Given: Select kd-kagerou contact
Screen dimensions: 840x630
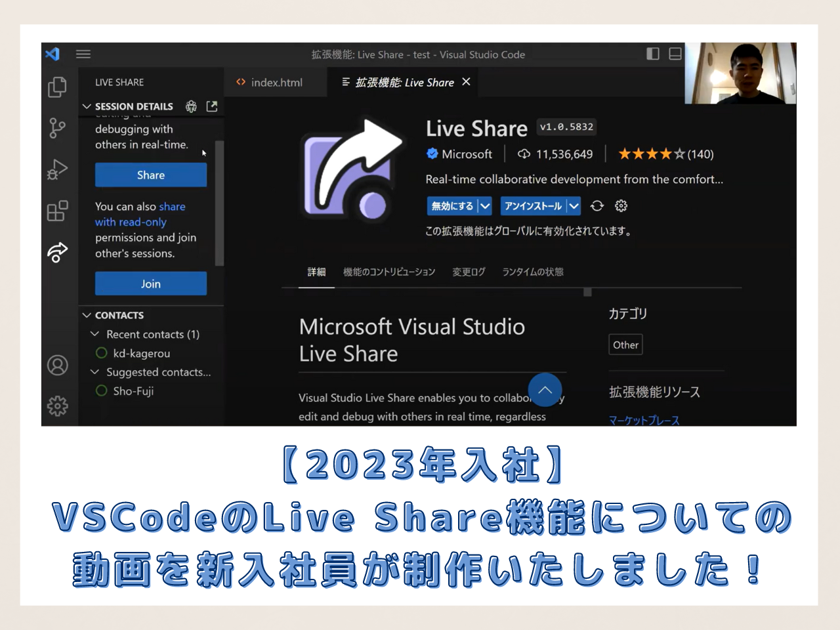Looking at the screenshot, I should 141,353.
